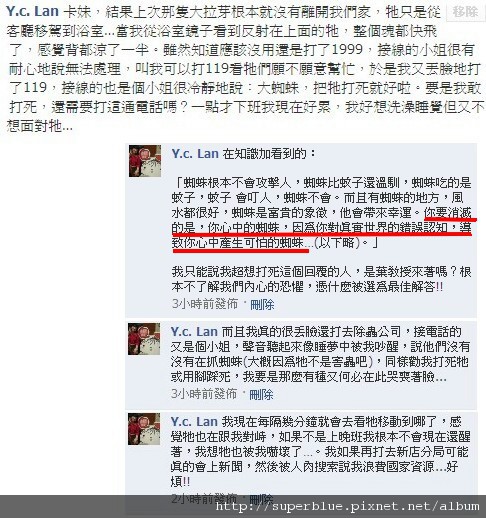Click comment text mentioning 人肉搜索
This screenshot has height=518, width=486.
click(320, 452)
